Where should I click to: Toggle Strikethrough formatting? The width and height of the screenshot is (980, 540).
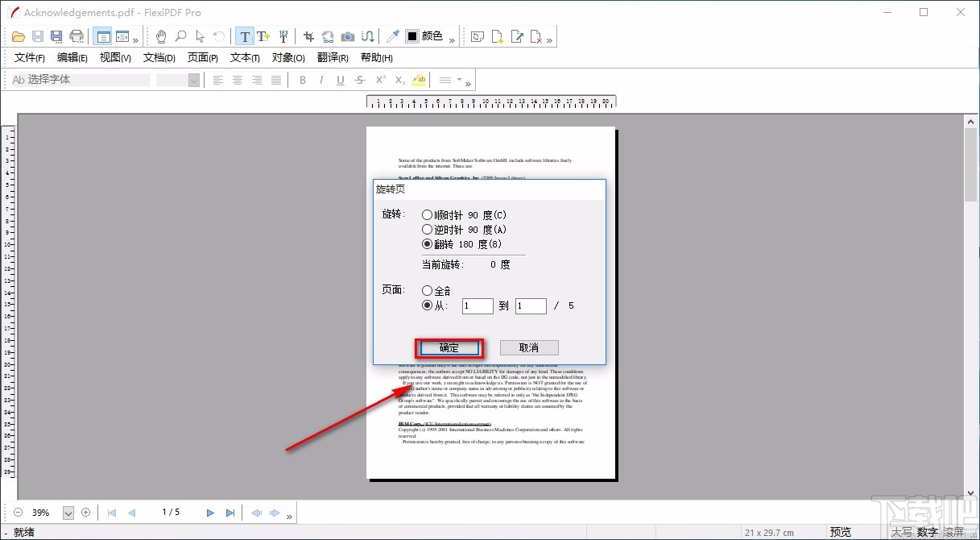pyautogui.click(x=360, y=80)
